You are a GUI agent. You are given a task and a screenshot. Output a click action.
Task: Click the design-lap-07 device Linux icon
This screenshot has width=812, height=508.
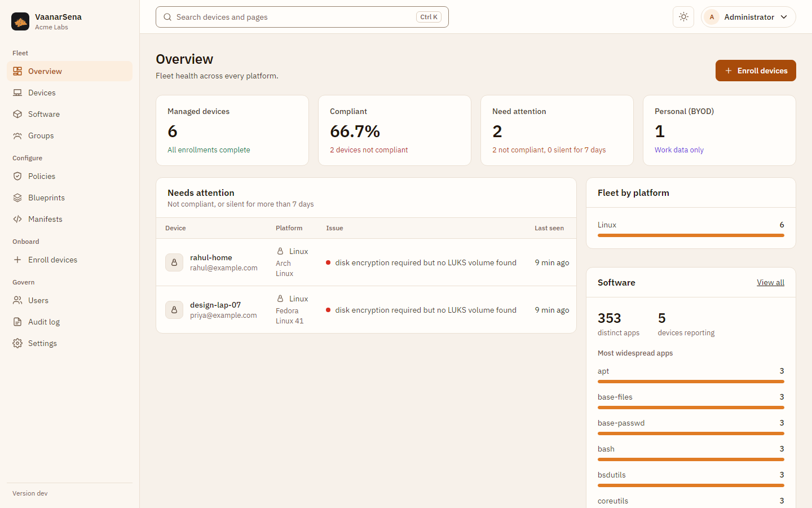[174, 310]
